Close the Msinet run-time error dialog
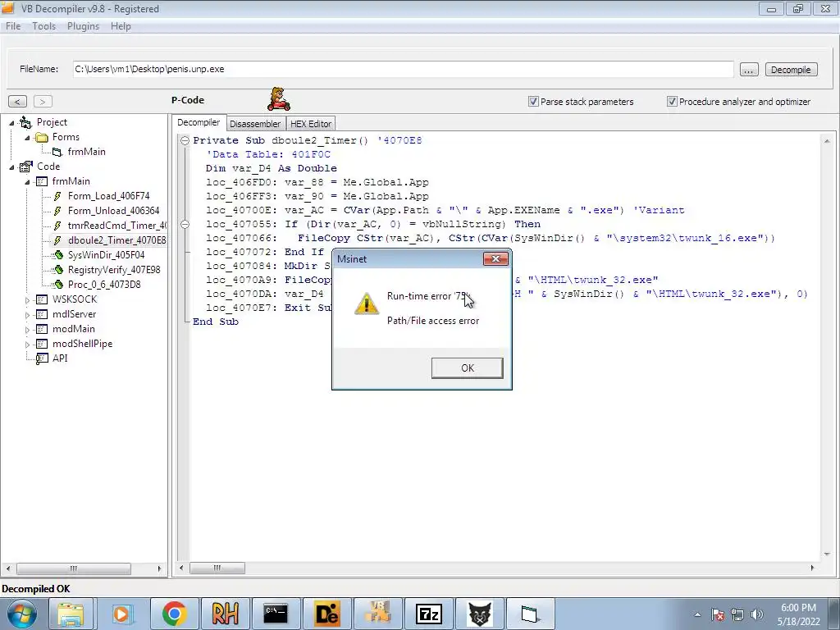This screenshot has width=840, height=630. point(495,259)
